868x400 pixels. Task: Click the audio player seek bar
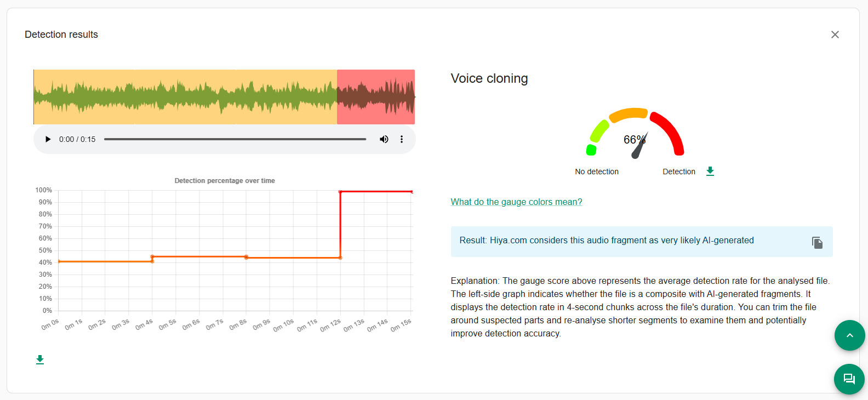pos(235,139)
